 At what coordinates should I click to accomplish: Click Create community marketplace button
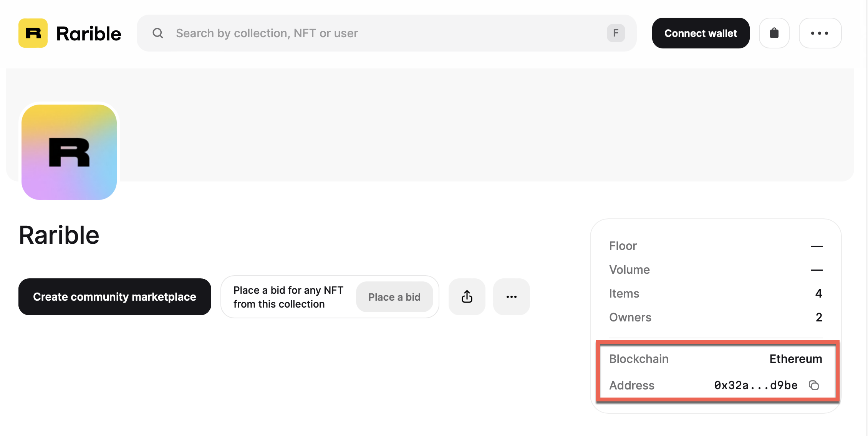pos(115,297)
